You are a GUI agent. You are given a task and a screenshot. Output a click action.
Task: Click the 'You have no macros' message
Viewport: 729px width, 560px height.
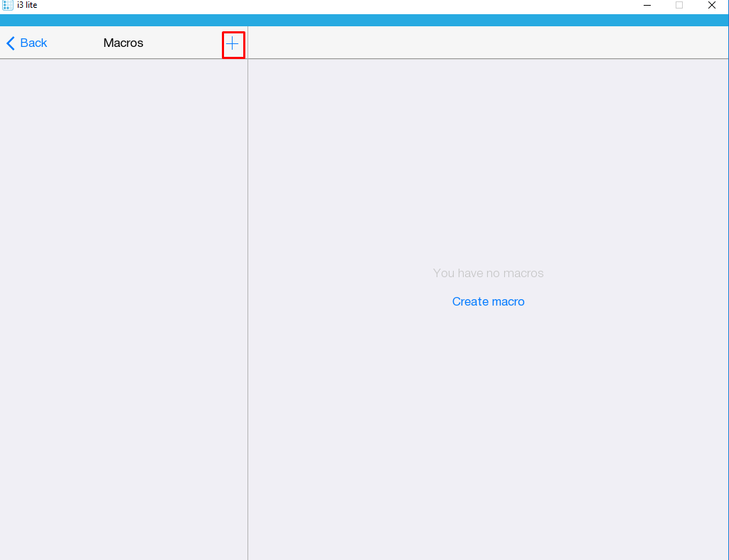point(488,273)
